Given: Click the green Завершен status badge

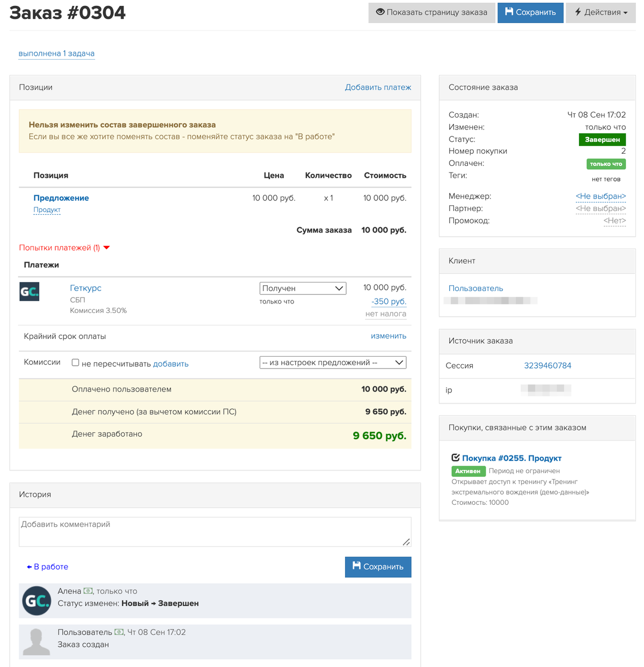Looking at the screenshot, I should tap(602, 140).
